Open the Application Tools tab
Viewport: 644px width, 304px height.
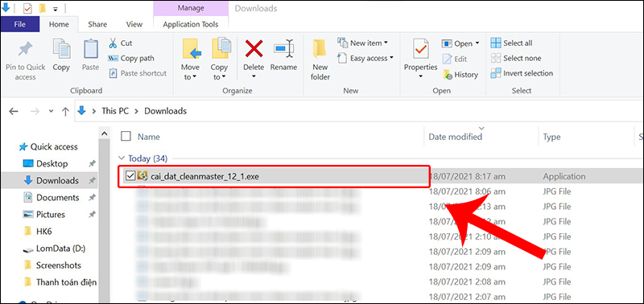coord(191,24)
